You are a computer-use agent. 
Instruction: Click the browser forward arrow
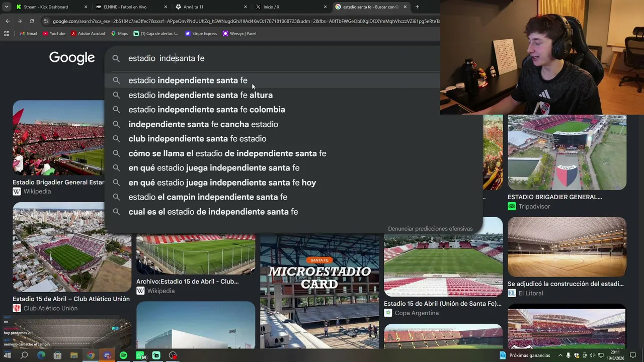(x=20, y=21)
